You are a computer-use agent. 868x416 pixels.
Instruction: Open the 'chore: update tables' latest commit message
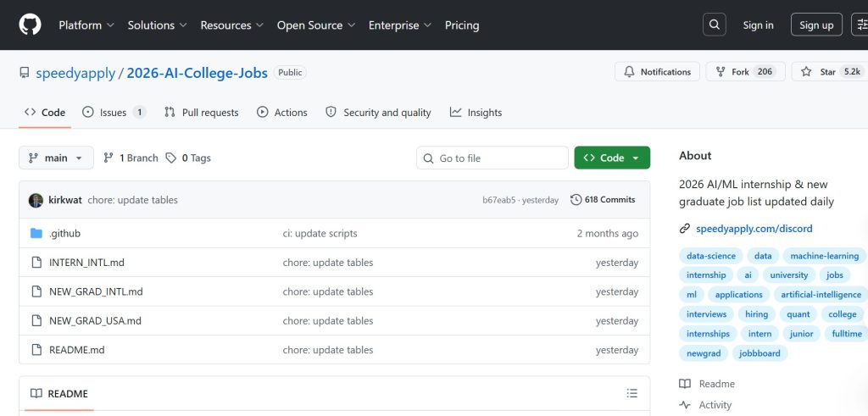pos(133,200)
